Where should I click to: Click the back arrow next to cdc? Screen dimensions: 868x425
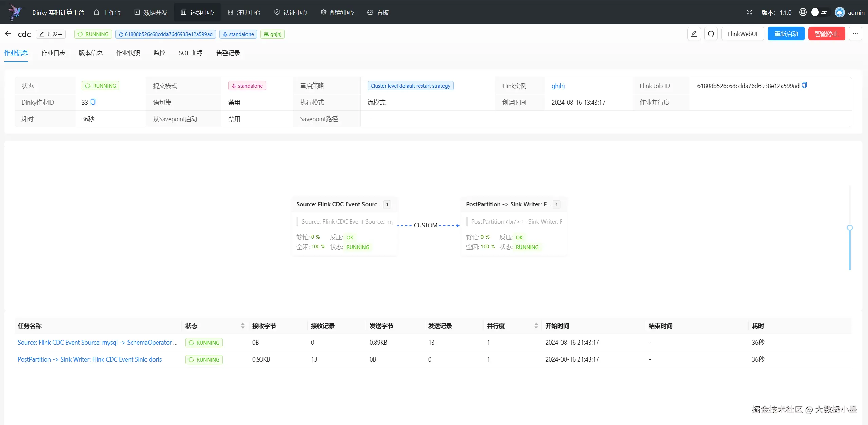(8, 34)
